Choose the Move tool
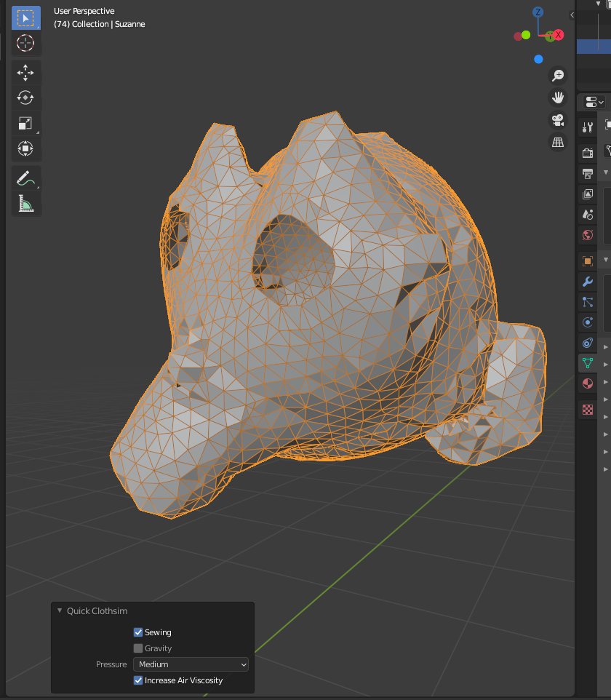Viewport: 611px width, 700px height. coord(26,73)
